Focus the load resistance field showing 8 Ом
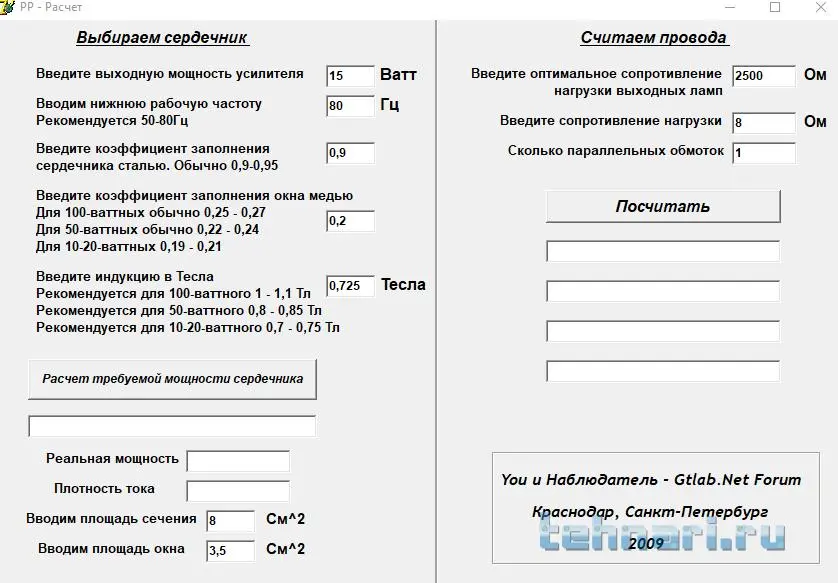 (x=764, y=122)
